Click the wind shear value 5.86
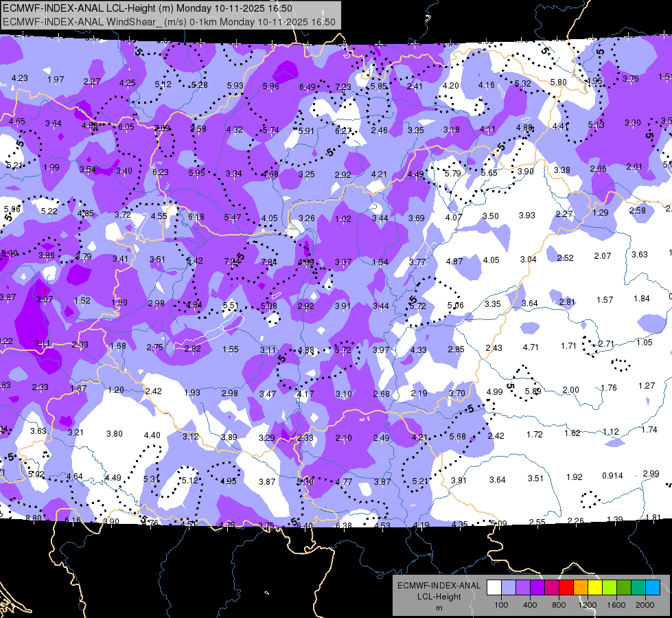This screenshot has height=618, width=672. coord(271,87)
